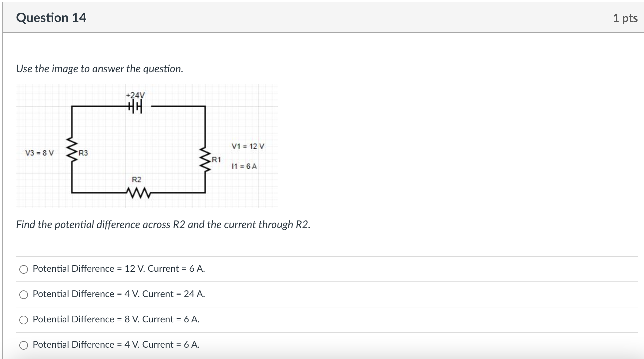Click the text 'Use the image to answer the question.'

100,69
